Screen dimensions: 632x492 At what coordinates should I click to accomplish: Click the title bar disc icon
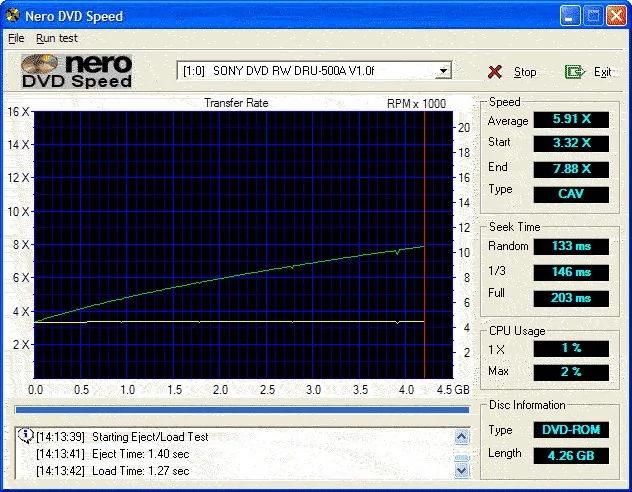[x=13, y=15]
